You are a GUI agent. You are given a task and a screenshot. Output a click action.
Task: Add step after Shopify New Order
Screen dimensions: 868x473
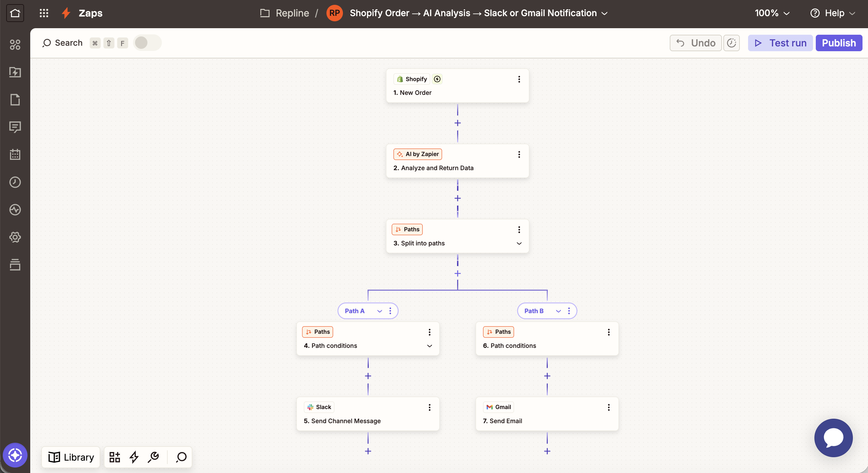(458, 123)
